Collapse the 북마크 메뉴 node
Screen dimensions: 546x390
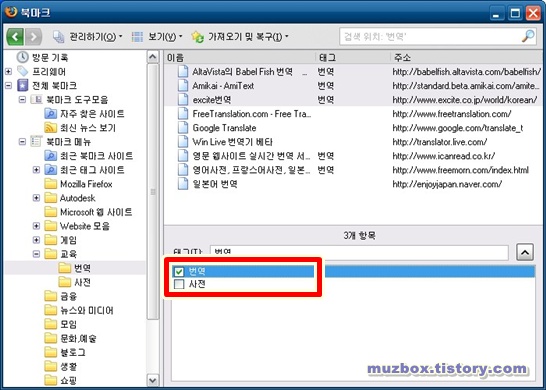coord(22,142)
